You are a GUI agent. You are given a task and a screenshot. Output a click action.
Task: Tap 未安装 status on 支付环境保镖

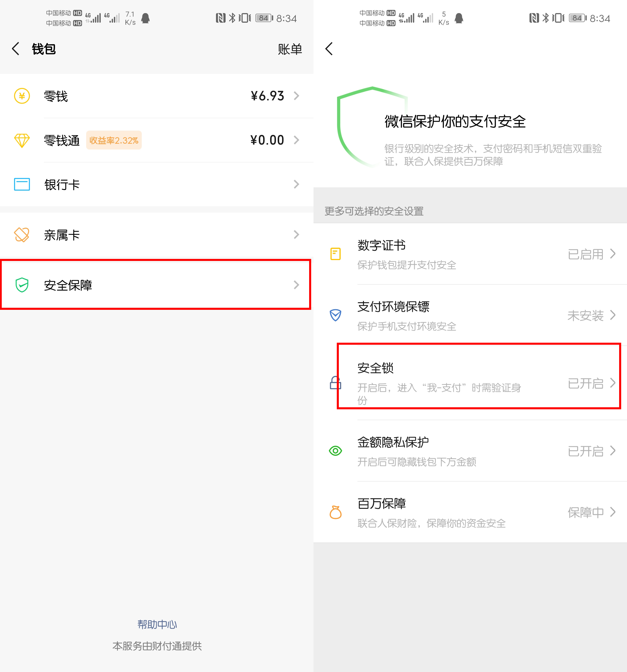585,316
